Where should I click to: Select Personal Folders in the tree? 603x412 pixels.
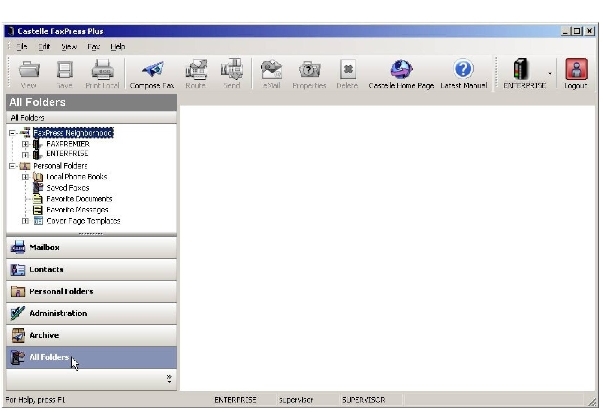pyautogui.click(x=60, y=166)
